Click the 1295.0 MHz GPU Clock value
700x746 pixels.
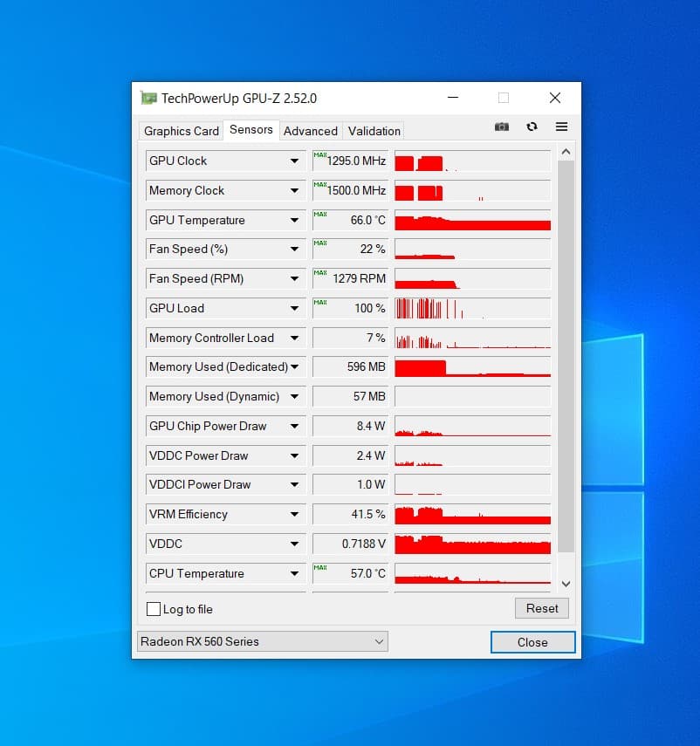351,161
